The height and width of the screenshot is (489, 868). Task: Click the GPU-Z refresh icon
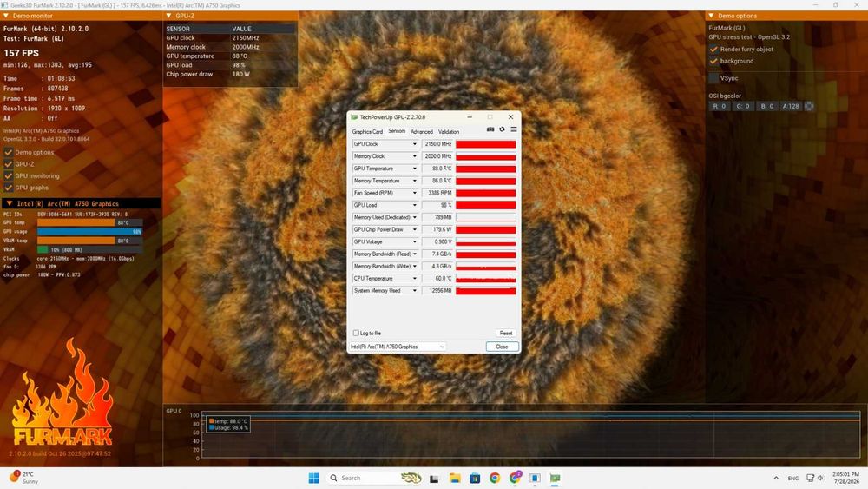tap(502, 129)
